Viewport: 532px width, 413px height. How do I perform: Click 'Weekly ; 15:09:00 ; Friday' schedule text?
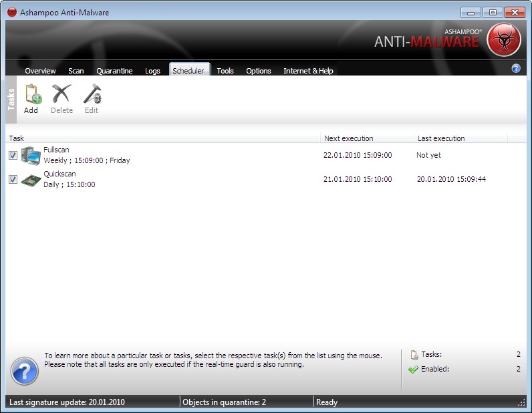coord(87,160)
